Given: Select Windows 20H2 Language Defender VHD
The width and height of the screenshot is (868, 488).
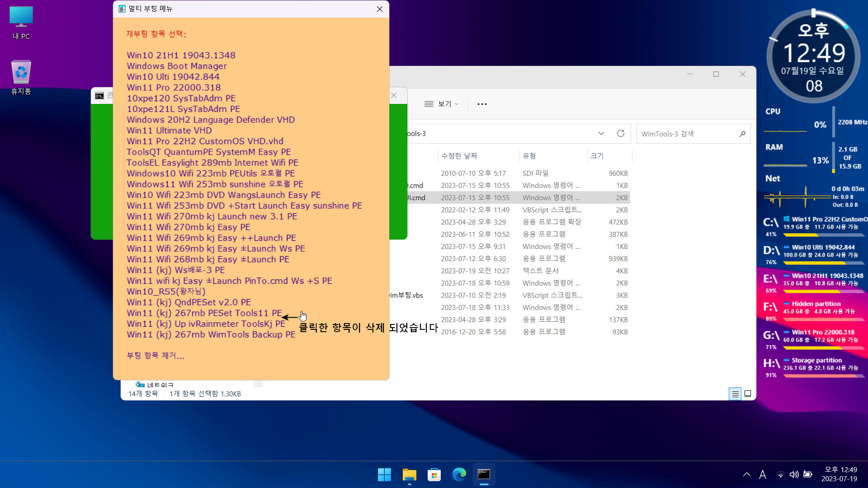Looking at the screenshot, I should 211,120.
